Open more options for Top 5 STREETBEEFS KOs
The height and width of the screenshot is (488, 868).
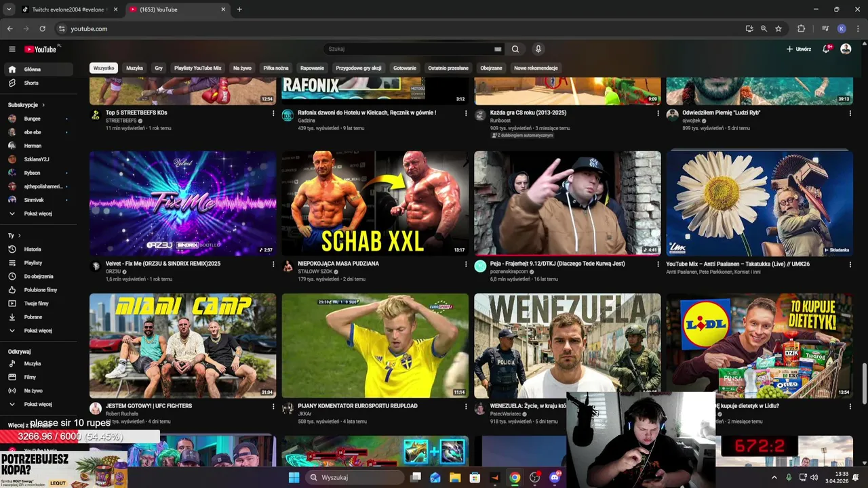273,113
